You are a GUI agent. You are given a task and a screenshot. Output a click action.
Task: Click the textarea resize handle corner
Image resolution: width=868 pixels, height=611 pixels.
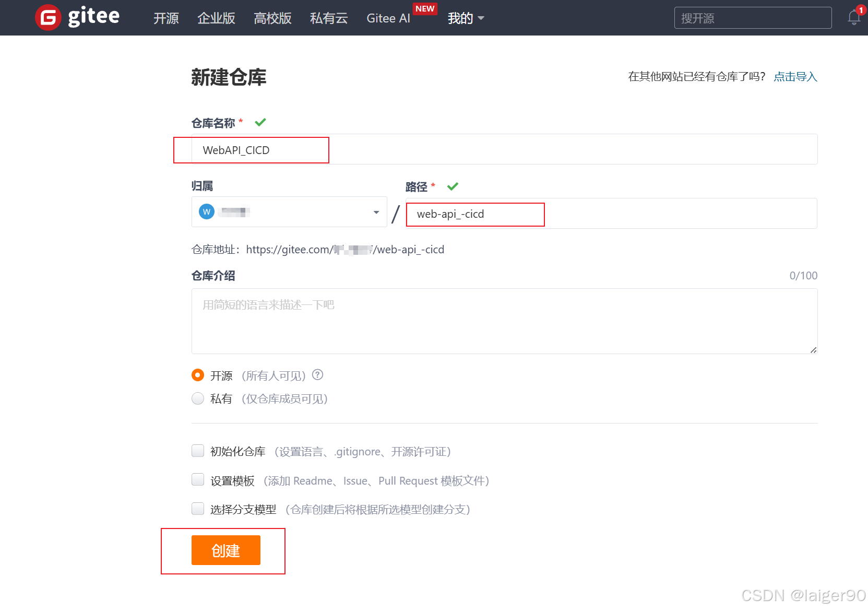813,350
